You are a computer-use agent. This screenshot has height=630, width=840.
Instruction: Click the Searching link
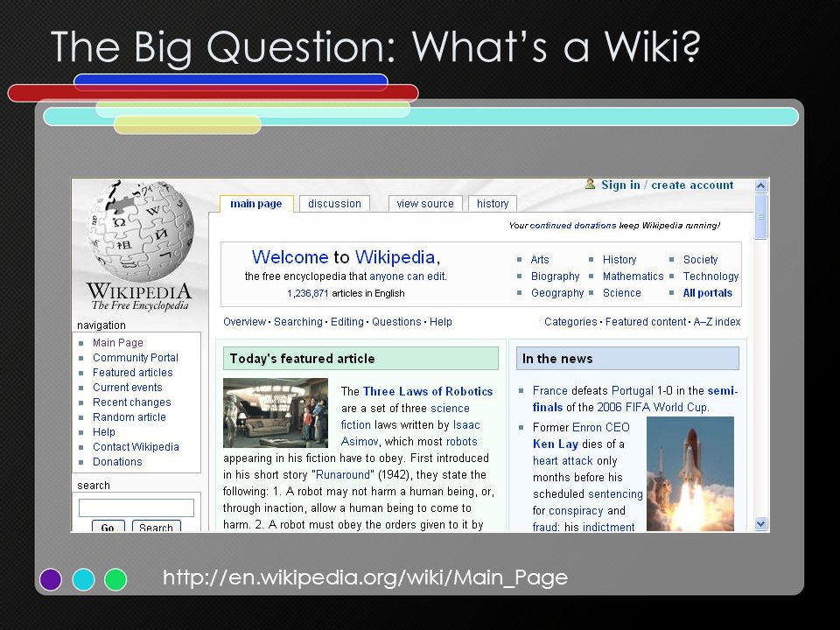pyautogui.click(x=297, y=322)
